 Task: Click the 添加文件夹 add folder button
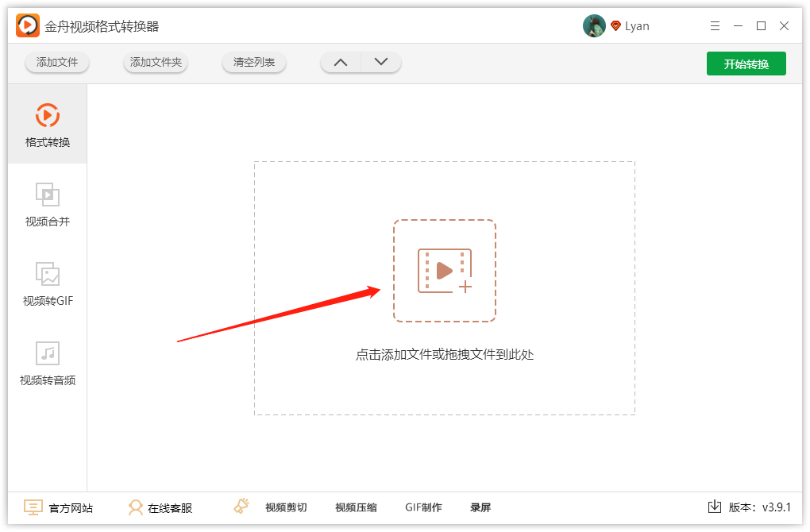155,62
